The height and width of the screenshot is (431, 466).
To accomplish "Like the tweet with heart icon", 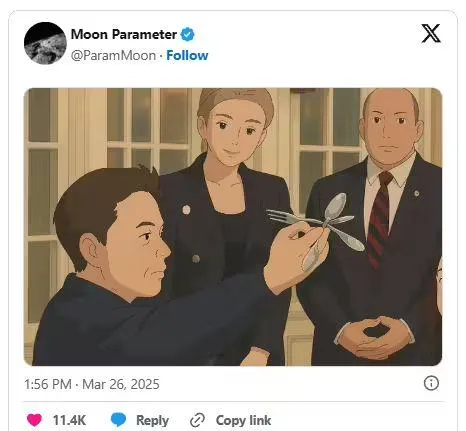I will pyautogui.click(x=34, y=420).
